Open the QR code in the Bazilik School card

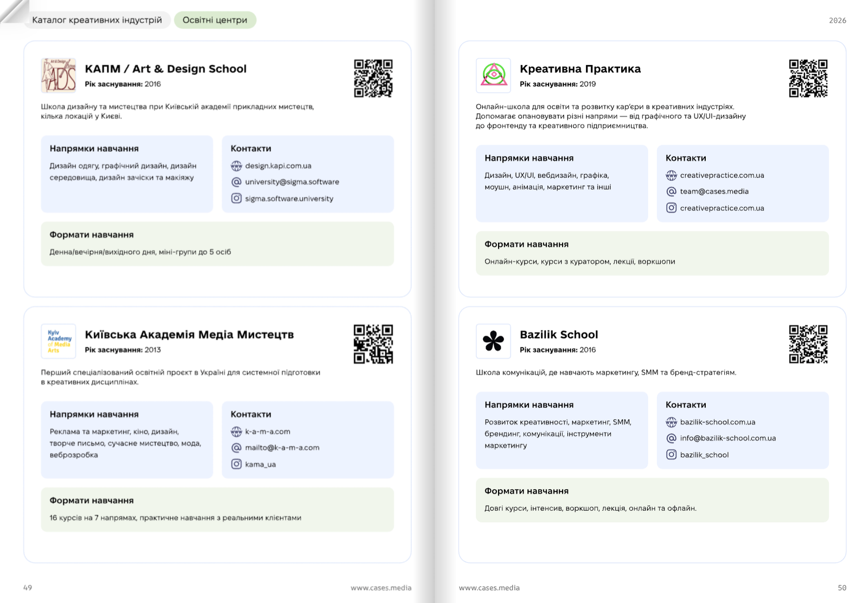[808, 344]
